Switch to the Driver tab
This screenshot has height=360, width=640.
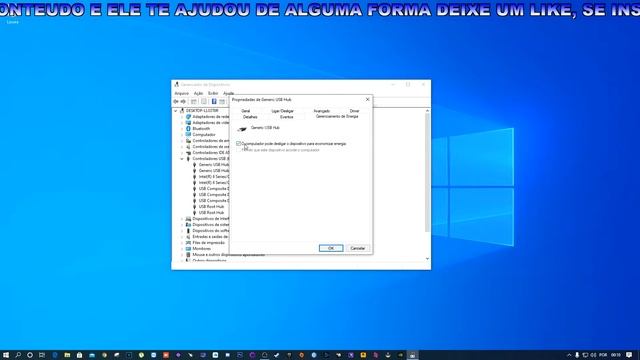[354, 111]
